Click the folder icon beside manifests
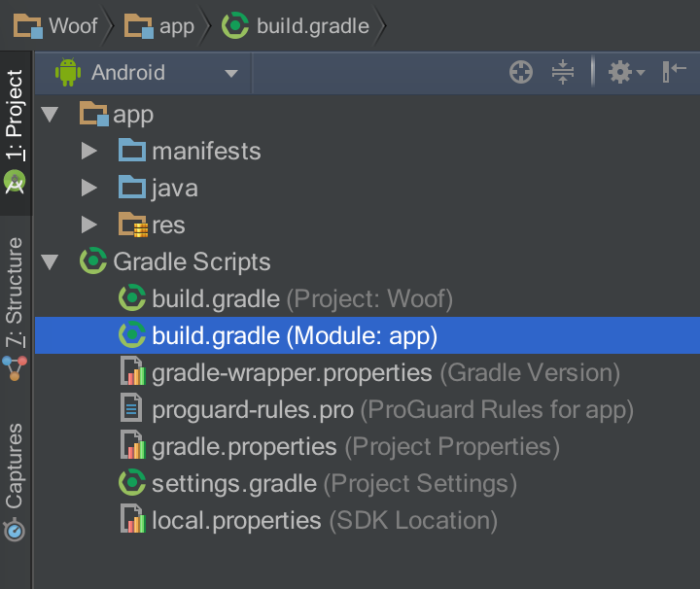The image size is (700, 589). coord(132,150)
